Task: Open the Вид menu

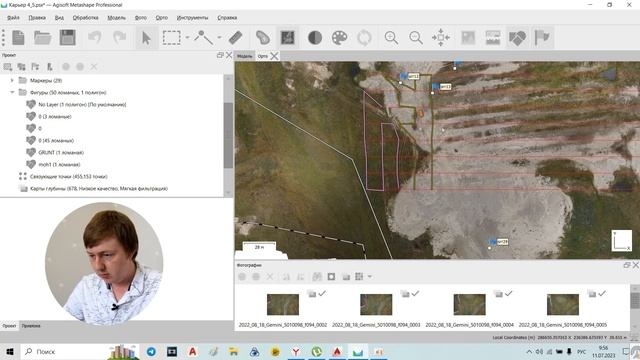Action: [x=59, y=18]
